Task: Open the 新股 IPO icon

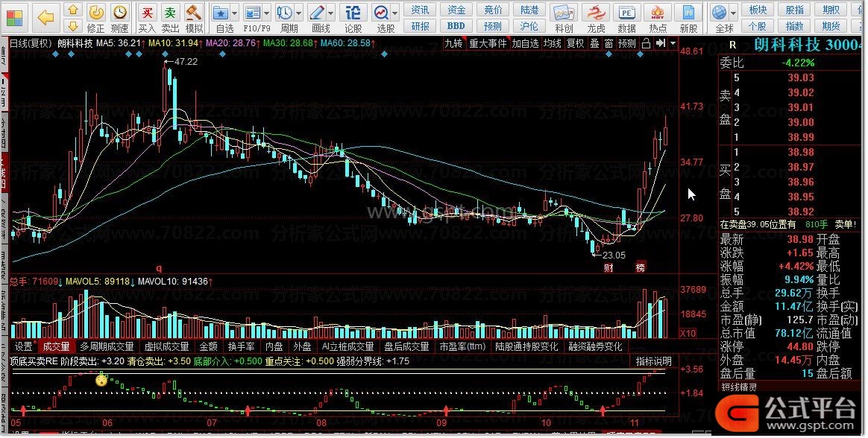Action: (x=688, y=18)
